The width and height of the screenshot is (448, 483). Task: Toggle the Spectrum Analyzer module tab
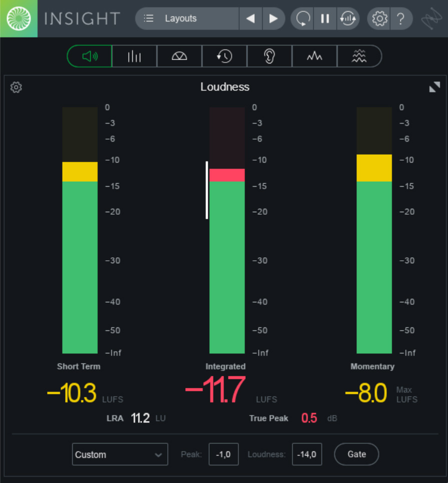coord(314,56)
